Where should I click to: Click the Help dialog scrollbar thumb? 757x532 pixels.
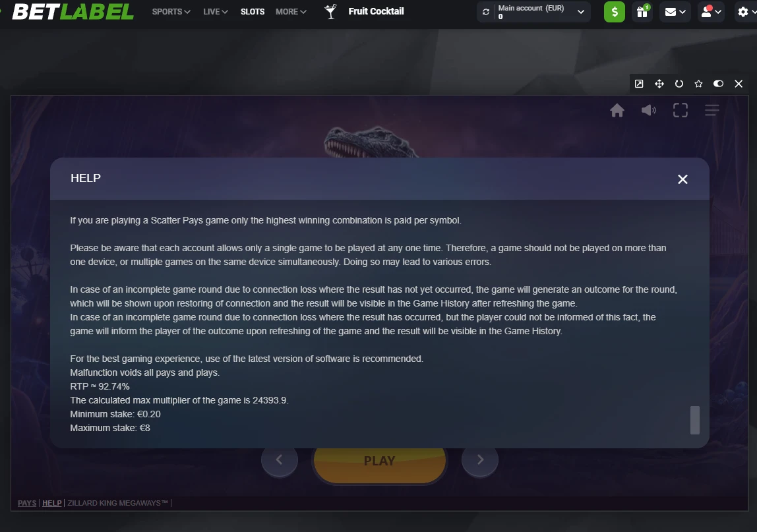695,420
